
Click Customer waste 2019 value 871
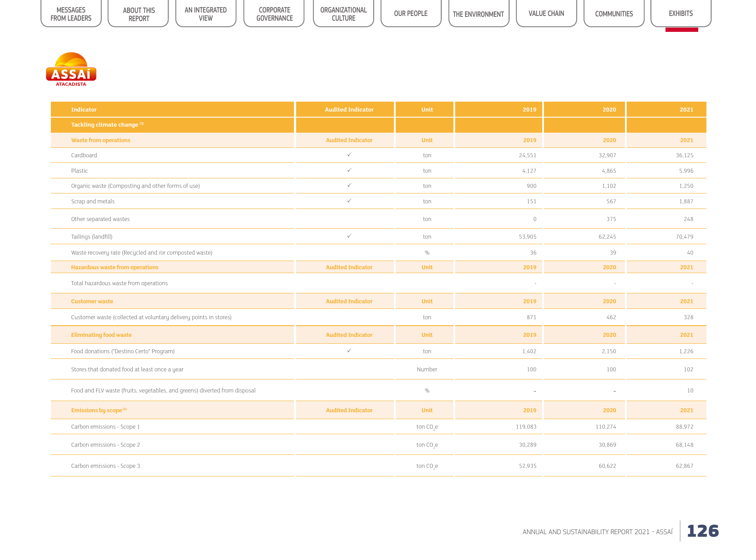tap(531, 317)
